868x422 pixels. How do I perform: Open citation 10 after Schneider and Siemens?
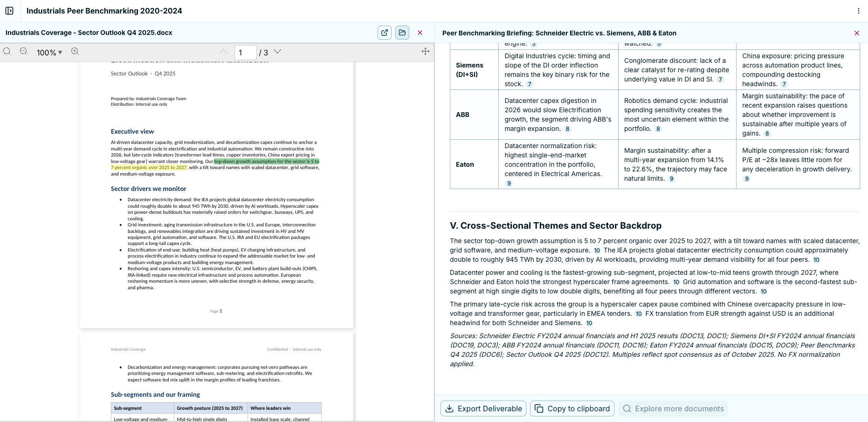click(x=589, y=323)
